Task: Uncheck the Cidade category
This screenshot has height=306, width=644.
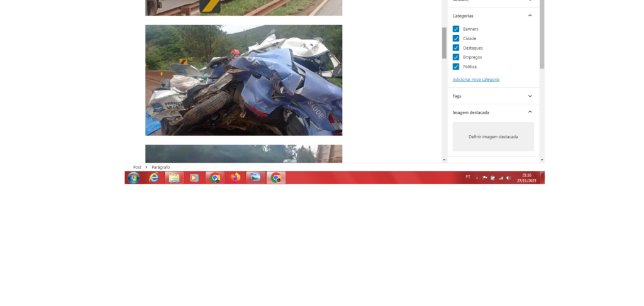Action: 456,38
